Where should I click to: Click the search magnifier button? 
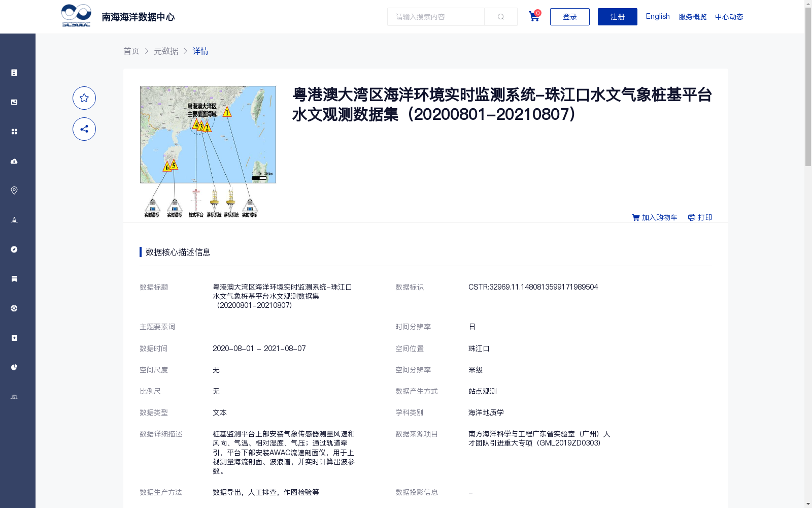501,17
